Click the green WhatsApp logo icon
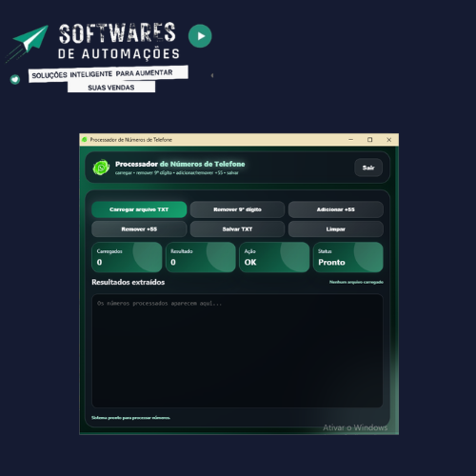Image resolution: width=476 pixels, height=476 pixels. coord(101,168)
